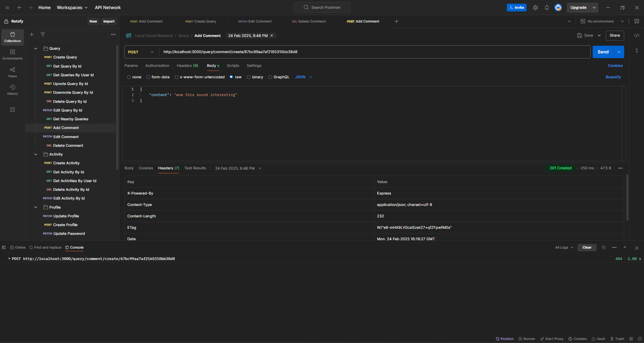
Task: Select the none body option
Action: [129, 77]
